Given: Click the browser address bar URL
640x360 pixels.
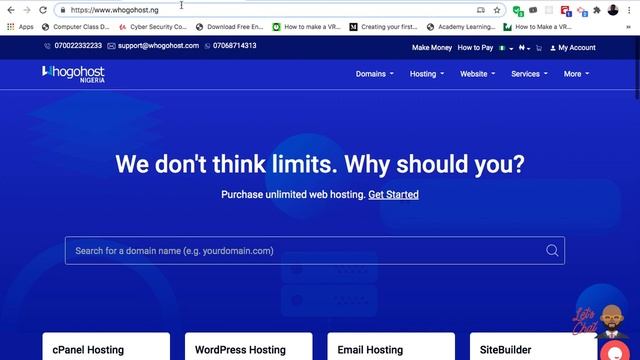Looking at the screenshot, I should point(115,10).
